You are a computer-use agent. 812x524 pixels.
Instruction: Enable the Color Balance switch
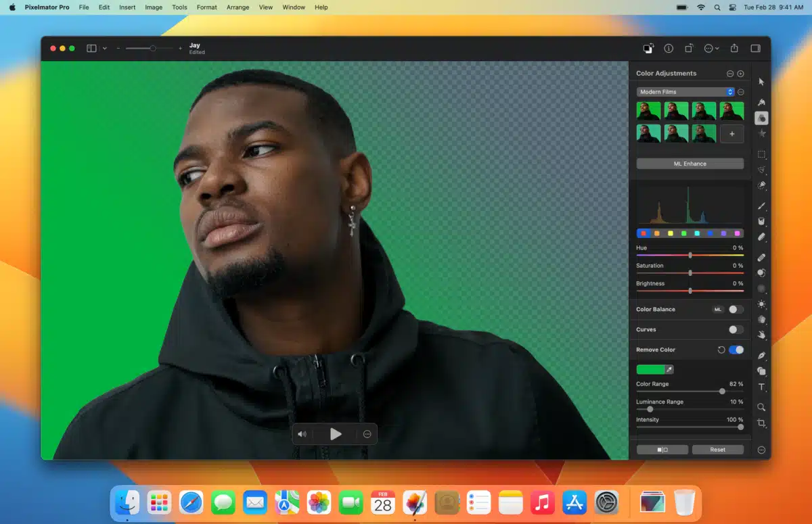coord(736,310)
